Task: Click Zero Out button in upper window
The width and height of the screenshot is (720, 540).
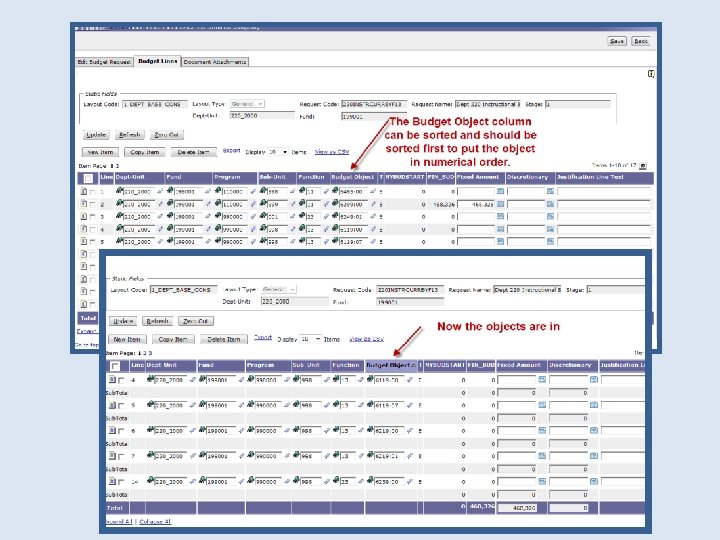Action: pyautogui.click(x=167, y=135)
